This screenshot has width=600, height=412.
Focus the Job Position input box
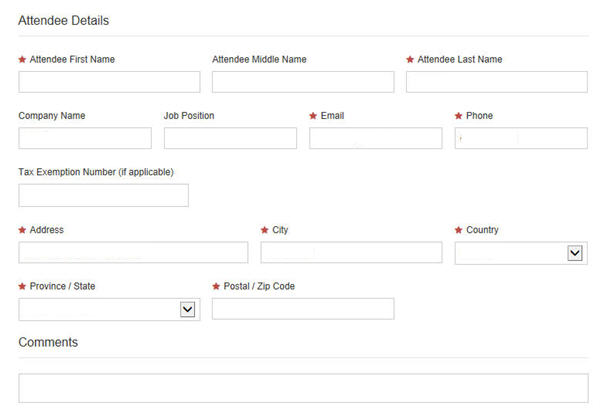pos(230,138)
